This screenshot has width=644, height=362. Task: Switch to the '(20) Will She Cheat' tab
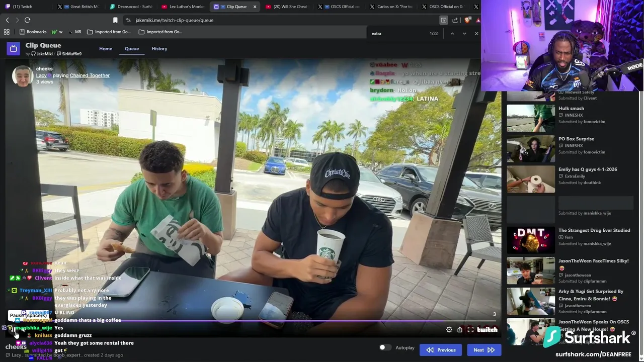point(287,7)
